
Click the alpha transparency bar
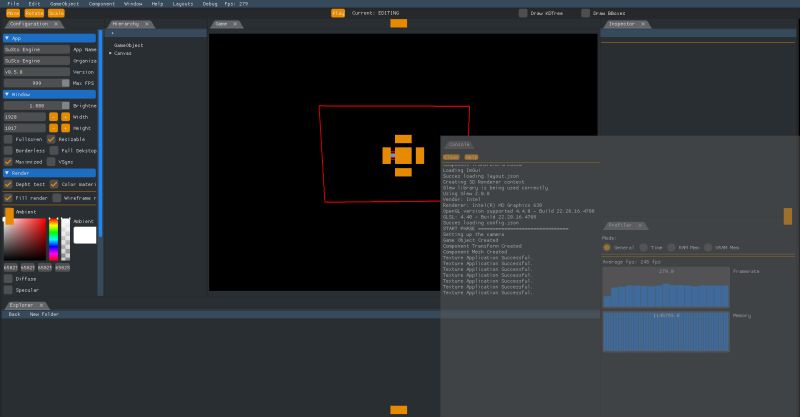65,239
